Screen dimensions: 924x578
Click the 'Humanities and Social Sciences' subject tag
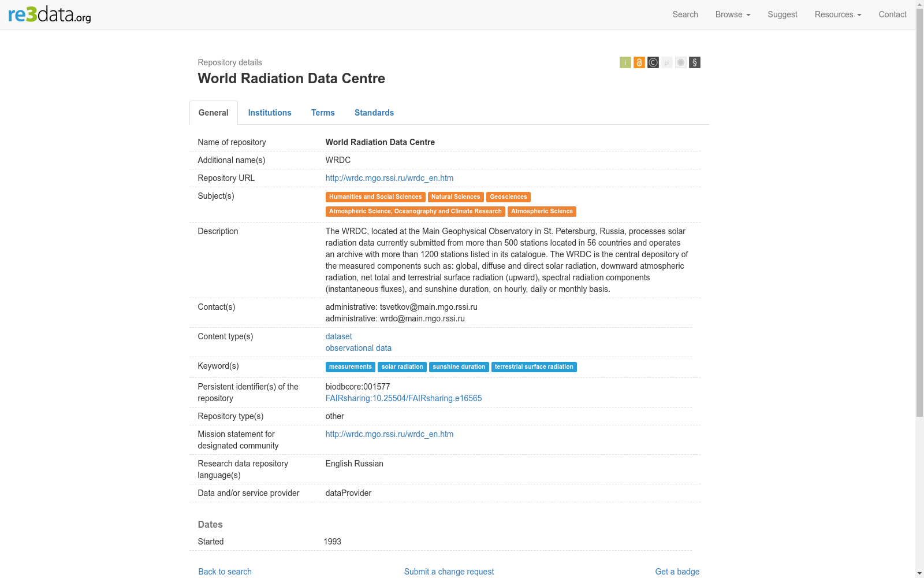(375, 197)
